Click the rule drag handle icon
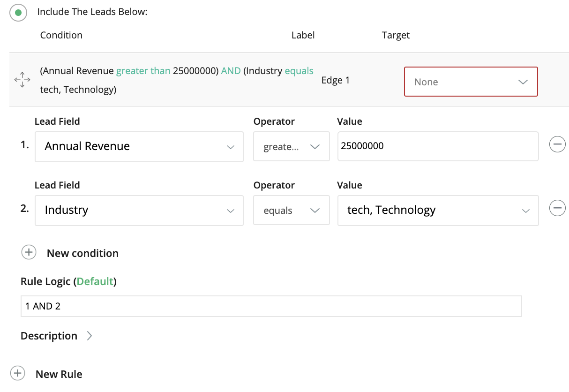569x392 pixels. 22,80
